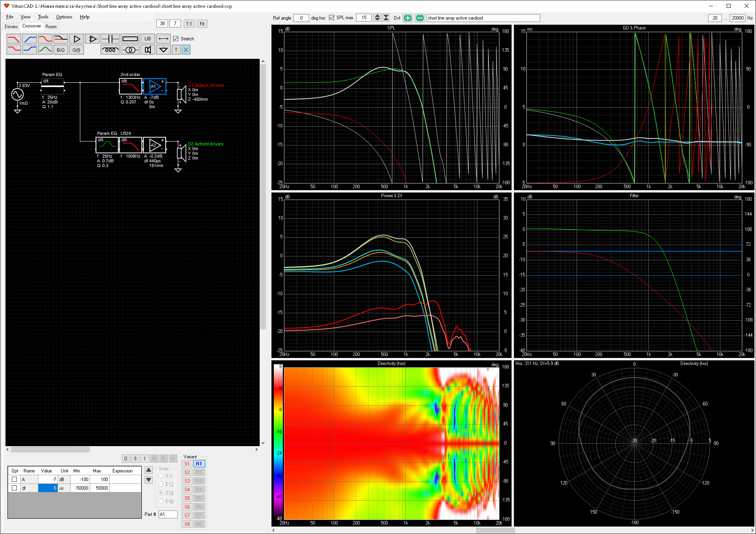
Task: Click the green minus overlay remove button
Action: [420, 18]
